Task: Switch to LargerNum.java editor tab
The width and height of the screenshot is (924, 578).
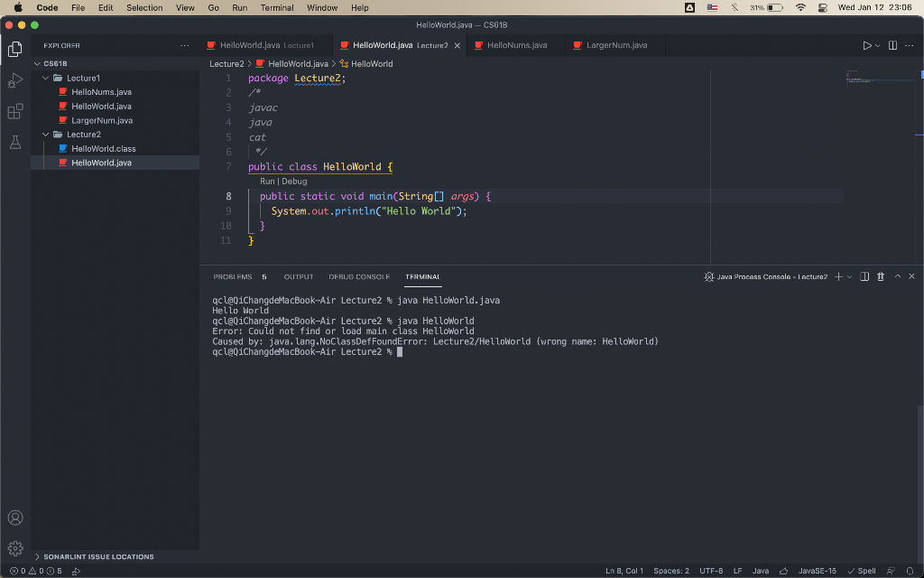Action: tap(615, 45)
